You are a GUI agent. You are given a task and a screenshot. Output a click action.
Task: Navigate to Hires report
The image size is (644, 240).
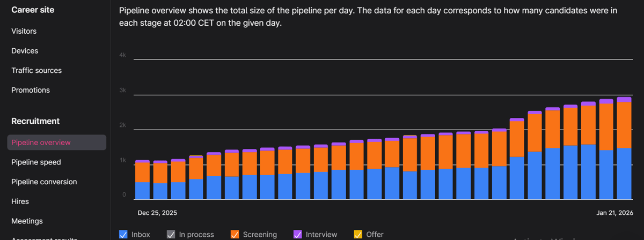click(x=20, y=201)
